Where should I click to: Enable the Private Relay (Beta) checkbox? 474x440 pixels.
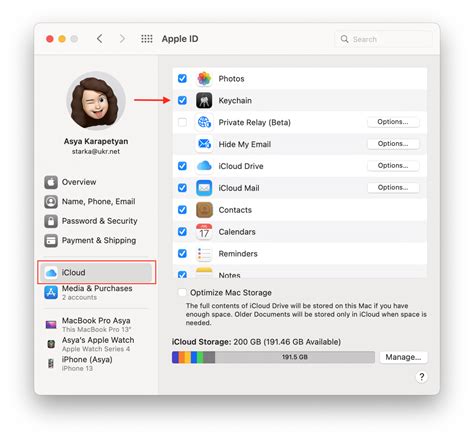click(182, 122)
